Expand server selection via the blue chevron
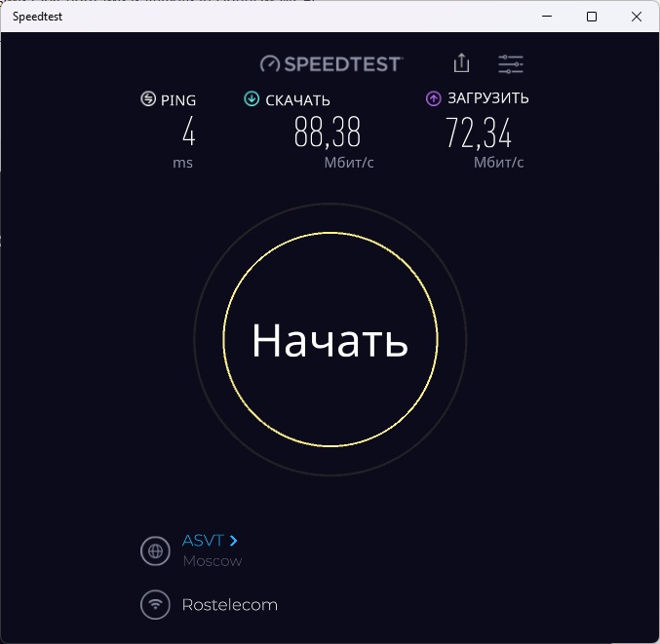Viewport: 660px width, 644px height. click(234, 541)
